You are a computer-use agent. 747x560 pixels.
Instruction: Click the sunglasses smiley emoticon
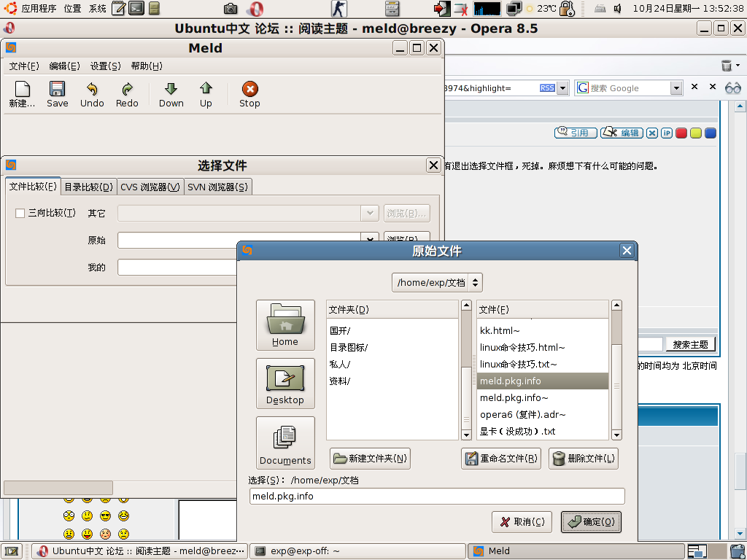pyautogui.click(x=105, y=516)
